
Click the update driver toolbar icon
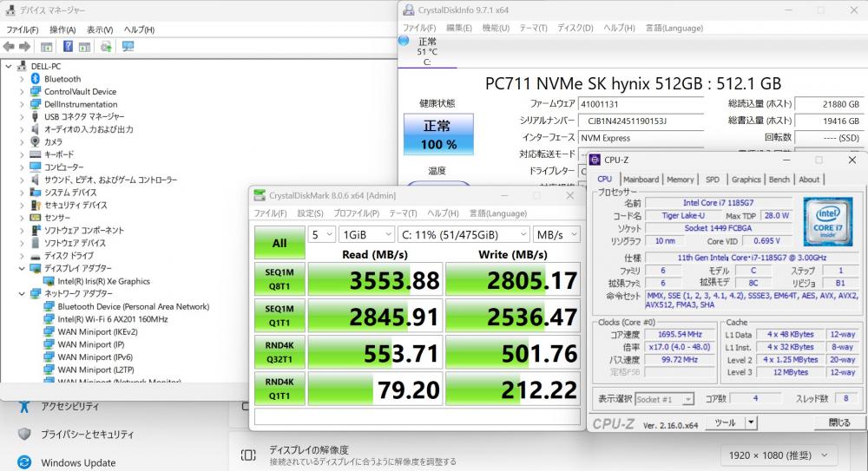[106, 46]
